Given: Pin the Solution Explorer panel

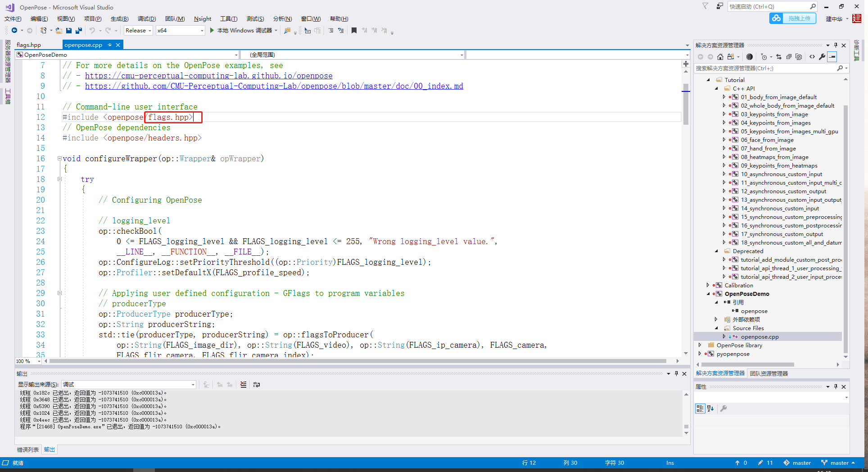Looking at the screenshot, I should pyautogui.click(x=836, y=45).
